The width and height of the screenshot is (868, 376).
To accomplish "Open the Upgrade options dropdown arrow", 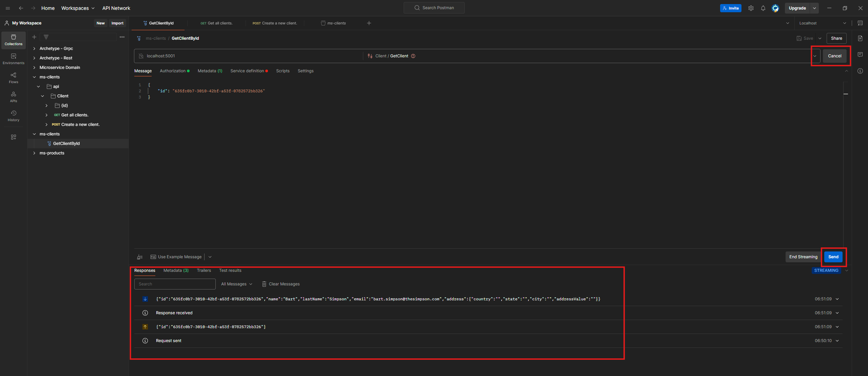I will [814, 8].
